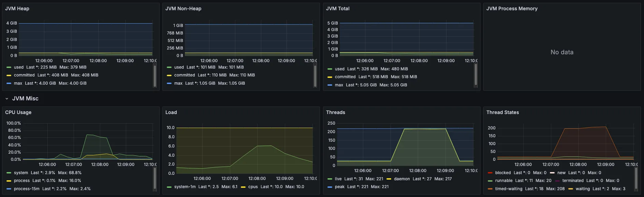Toggle the daemon series in Threads legend
Image resolution: width=644 pixels, height=197 pixels.
402,179
